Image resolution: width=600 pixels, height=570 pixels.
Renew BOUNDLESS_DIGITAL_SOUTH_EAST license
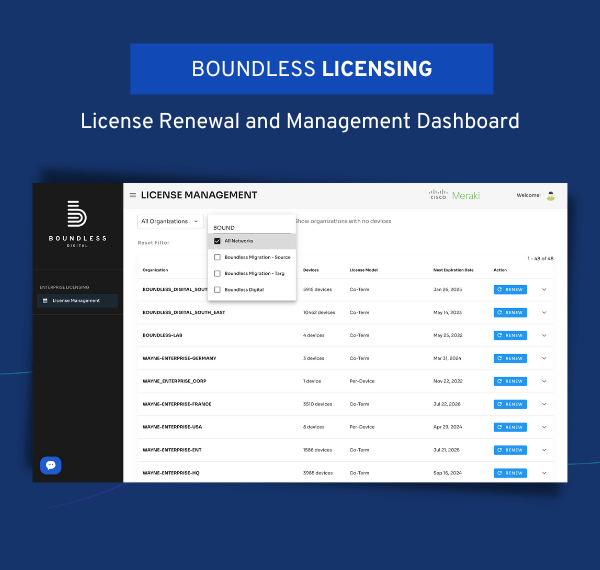point(510,313)
